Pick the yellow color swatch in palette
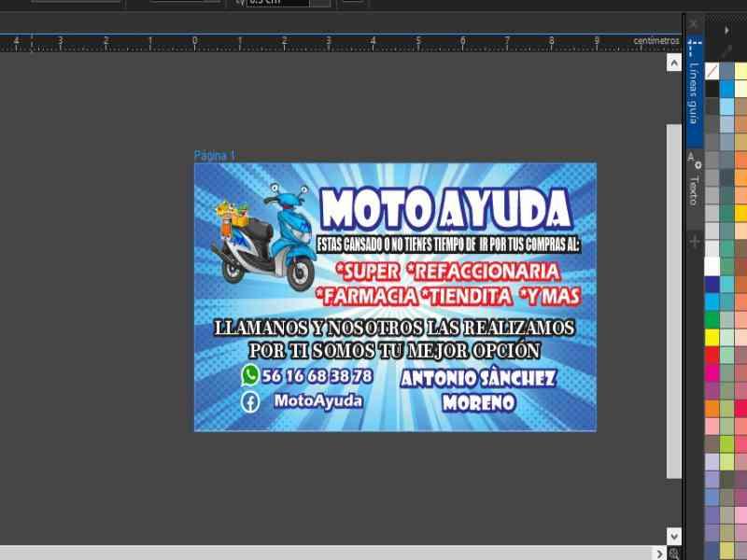 pos(712,337)
